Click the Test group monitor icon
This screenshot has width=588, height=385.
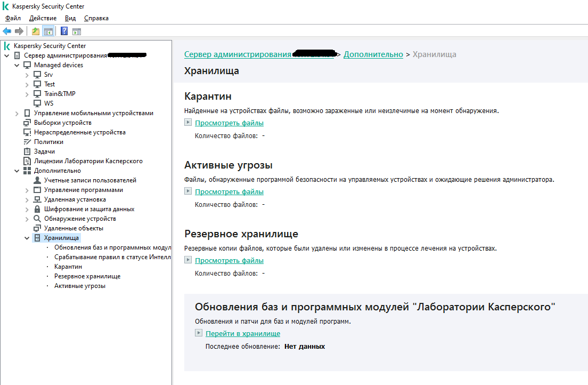37,84
